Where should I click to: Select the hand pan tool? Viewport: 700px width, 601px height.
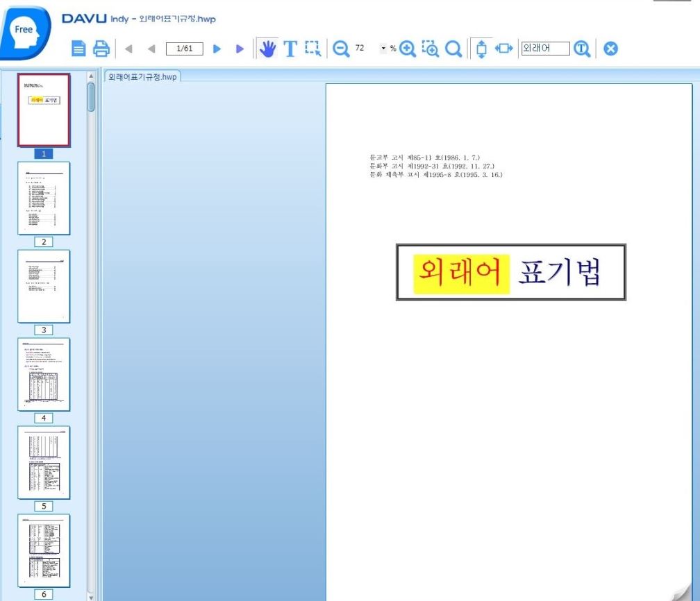267,49
